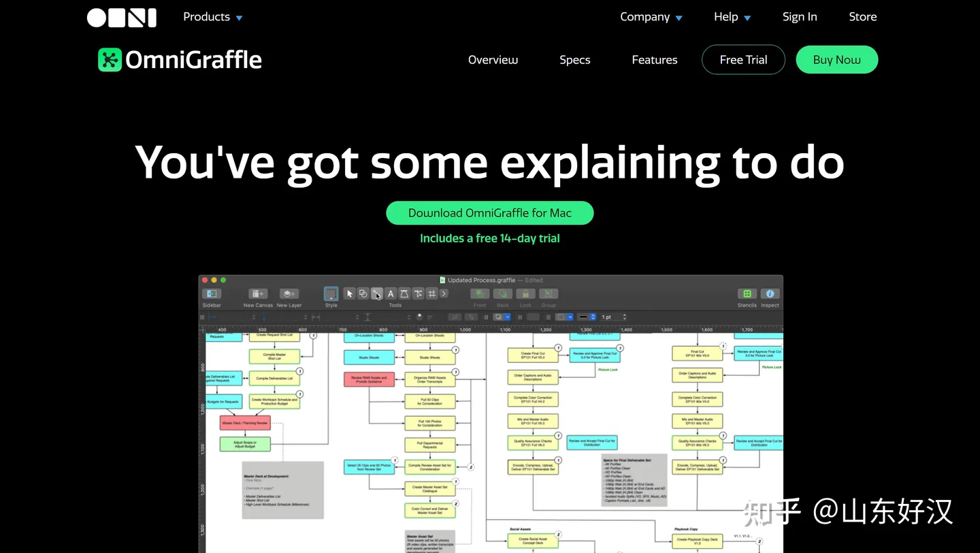
Task: Click Mix and Master Audio EP101 Full V5.0 box
Action: tap(533, 421)
